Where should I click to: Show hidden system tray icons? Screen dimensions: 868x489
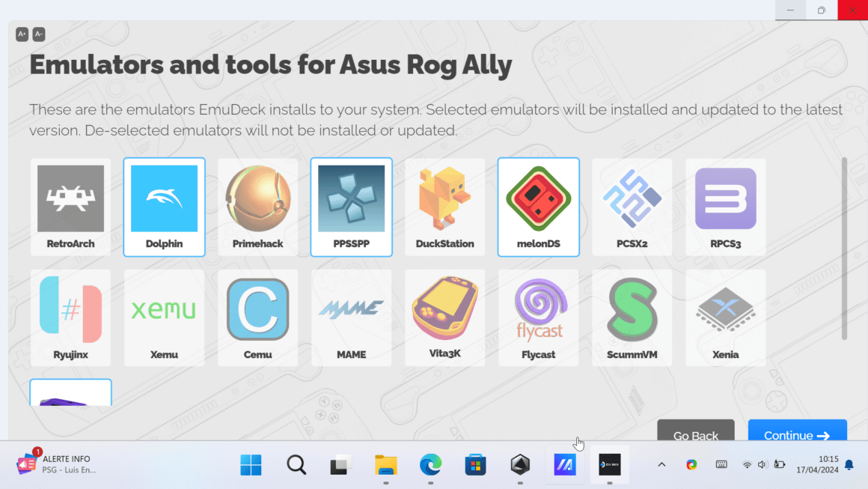(x=661, y=464)
